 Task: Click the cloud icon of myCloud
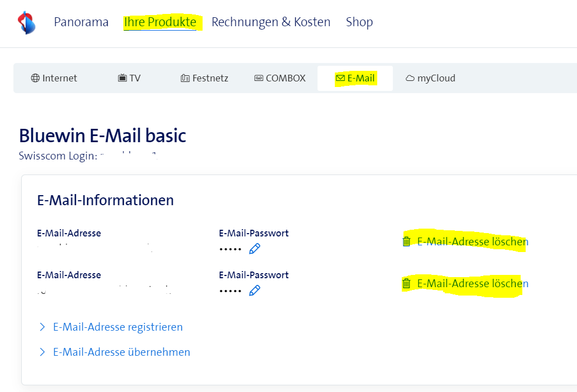[x=410, y=78]
